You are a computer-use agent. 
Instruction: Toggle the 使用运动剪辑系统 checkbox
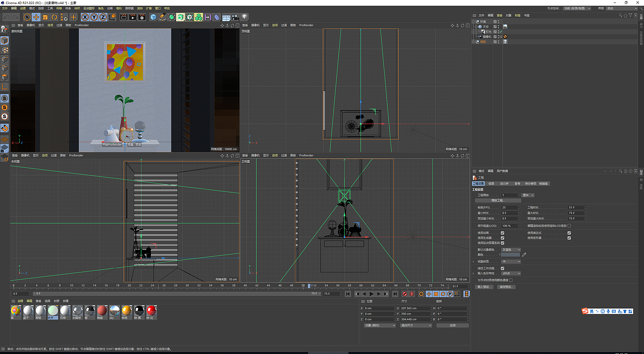tap(503, 243)
